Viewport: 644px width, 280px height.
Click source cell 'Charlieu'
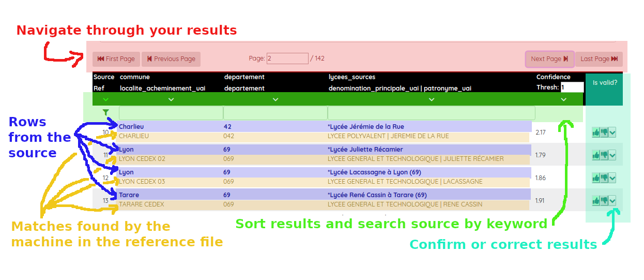point(131,127)
